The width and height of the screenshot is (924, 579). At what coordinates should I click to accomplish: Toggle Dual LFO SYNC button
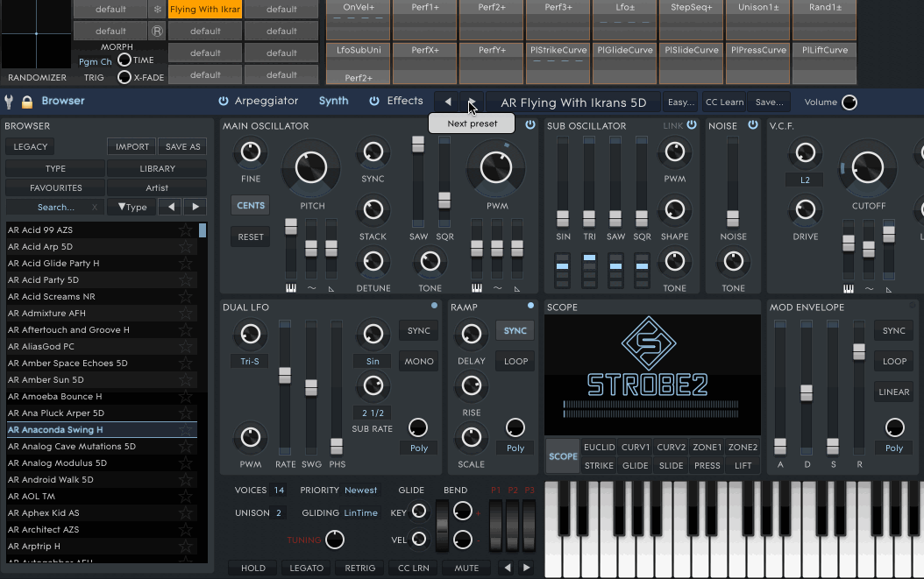[x=419, y=331]
